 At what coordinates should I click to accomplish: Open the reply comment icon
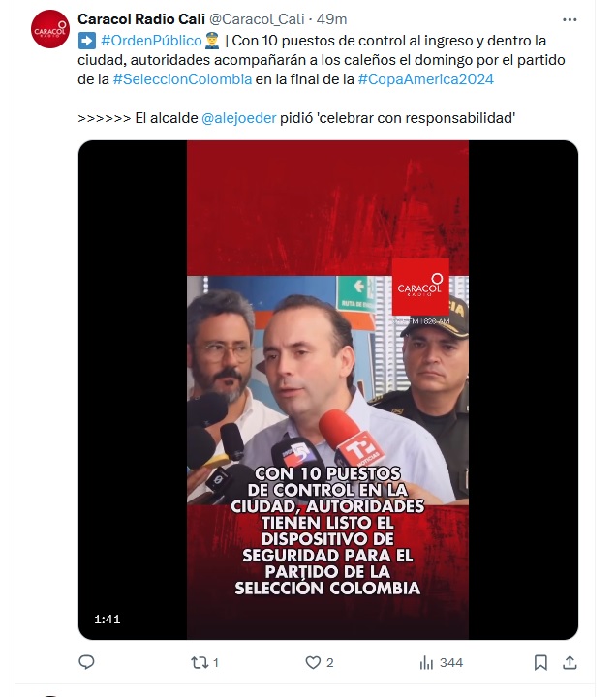[86, 662]
